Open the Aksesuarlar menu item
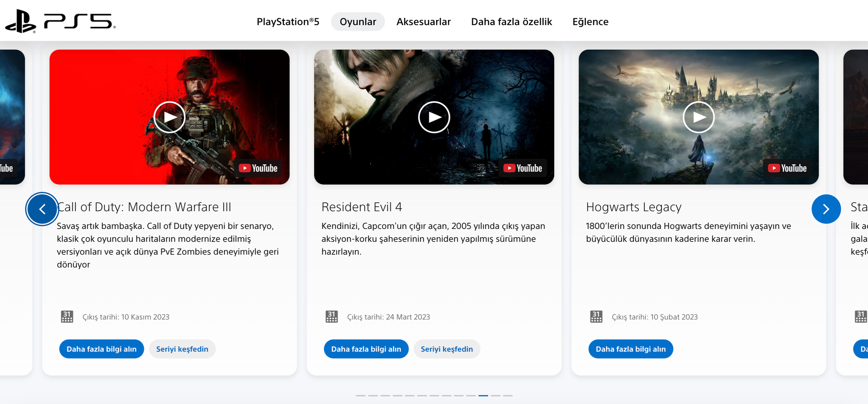Image resolution: width=868 pixels, height=404 pixels. (424, 22)
